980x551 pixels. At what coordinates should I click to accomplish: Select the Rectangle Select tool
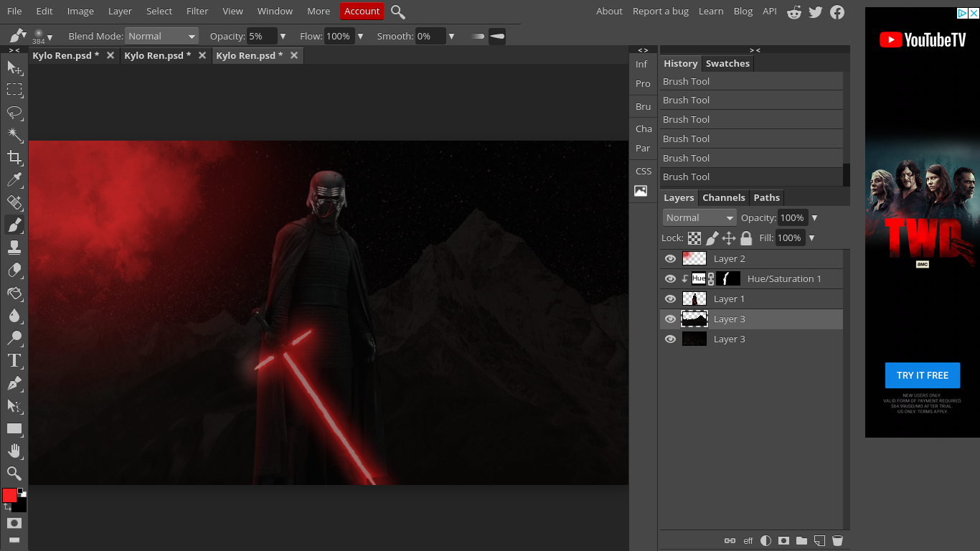point(14,90)
